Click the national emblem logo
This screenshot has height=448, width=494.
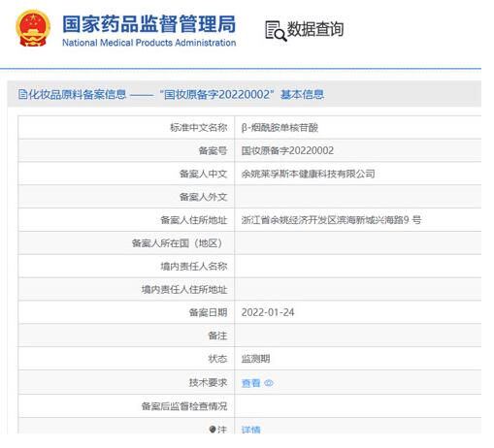(x=33, y=28)
